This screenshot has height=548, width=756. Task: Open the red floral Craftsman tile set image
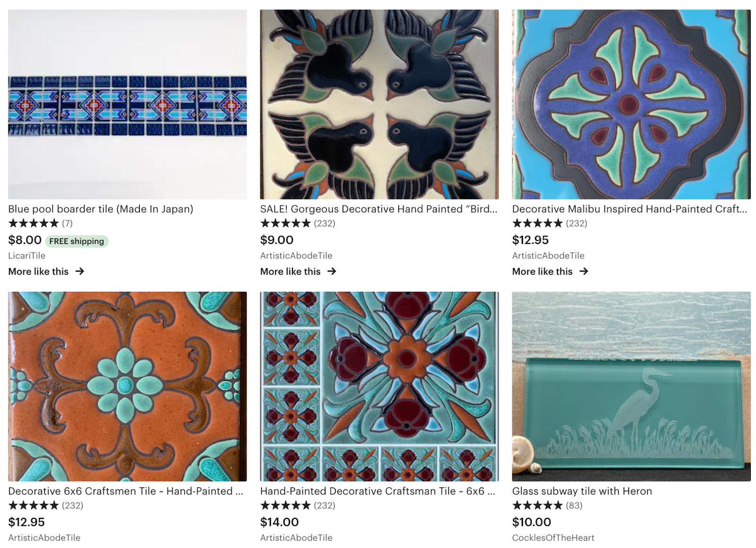(379, 386)
